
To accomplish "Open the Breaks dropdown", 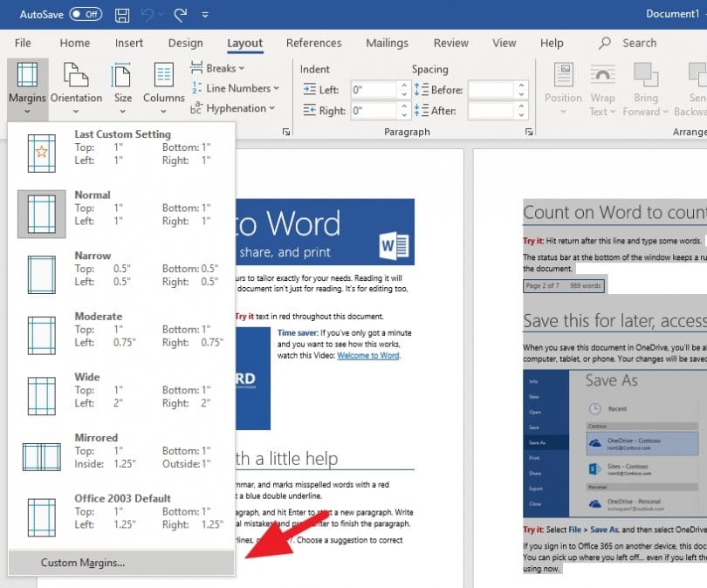I will (217, 68).
